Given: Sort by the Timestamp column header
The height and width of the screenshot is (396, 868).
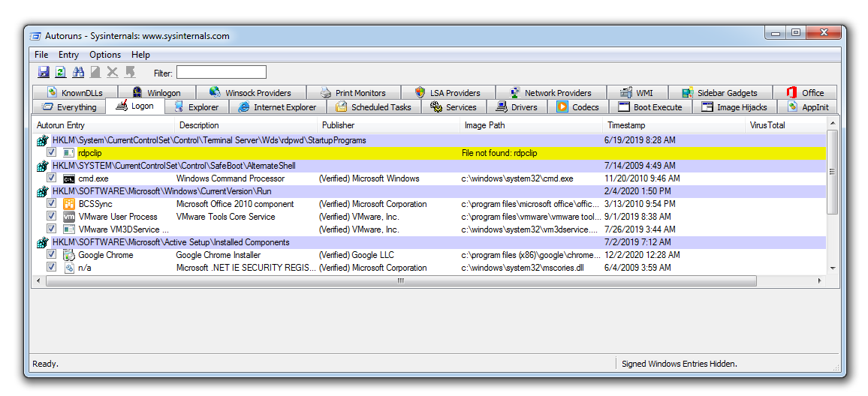Looking at the screenshot, I should [674, 125].
